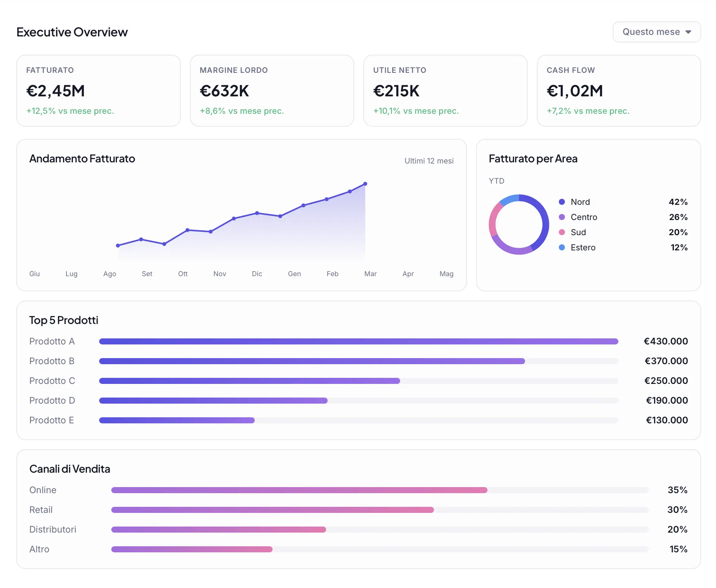Click the 'Mar' month axis label
This screenshot has height=588, width=716.
(370, 274)
